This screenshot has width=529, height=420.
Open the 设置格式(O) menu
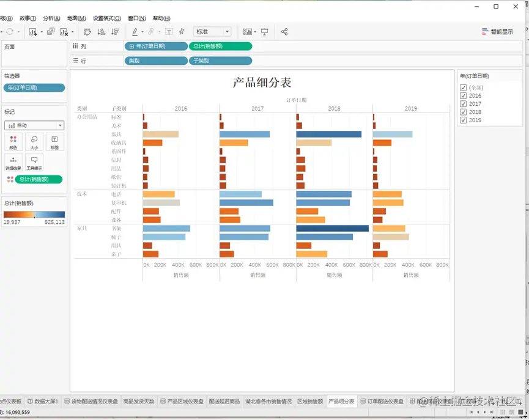pos(107,18)
